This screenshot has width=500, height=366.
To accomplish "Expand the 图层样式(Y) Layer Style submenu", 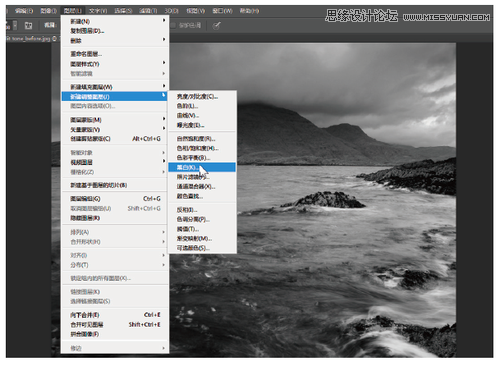I will 115,64.
